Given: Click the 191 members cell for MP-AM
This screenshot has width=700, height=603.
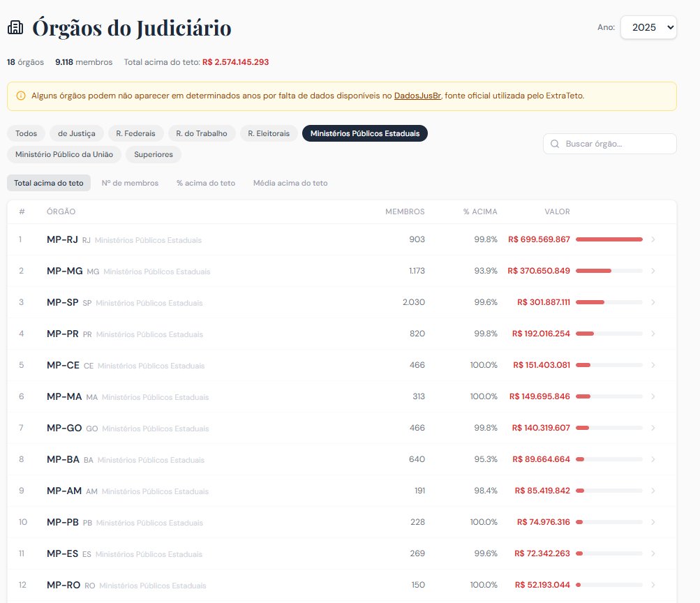Looking at the screenshot, I should pos(419,491).
